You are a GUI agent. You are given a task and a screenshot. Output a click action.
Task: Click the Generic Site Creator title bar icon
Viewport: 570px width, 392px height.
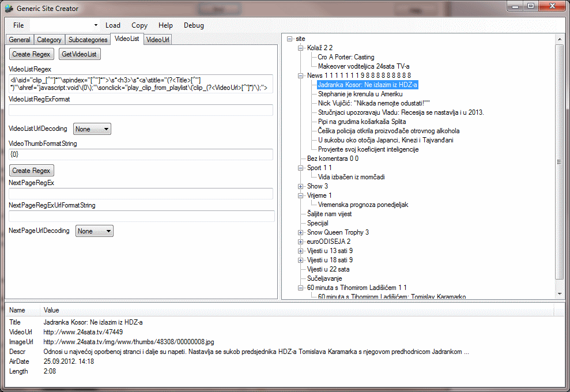(9, 9)
